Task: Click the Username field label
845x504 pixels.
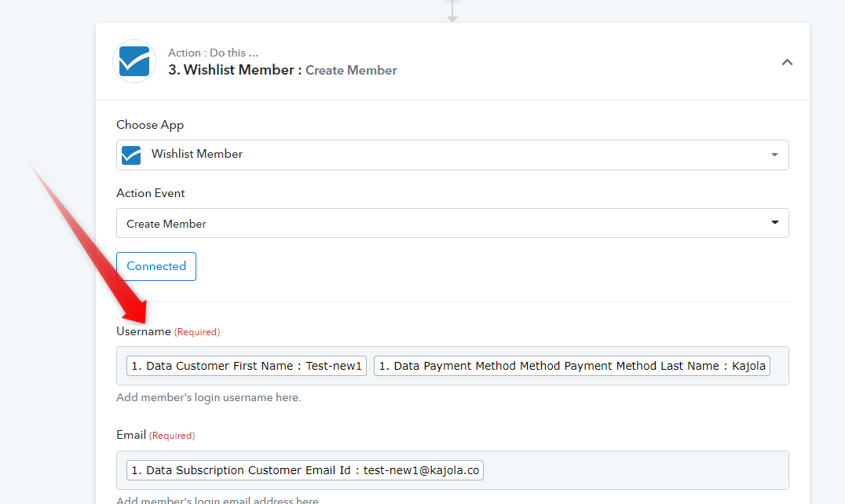Action: (144, 331)
